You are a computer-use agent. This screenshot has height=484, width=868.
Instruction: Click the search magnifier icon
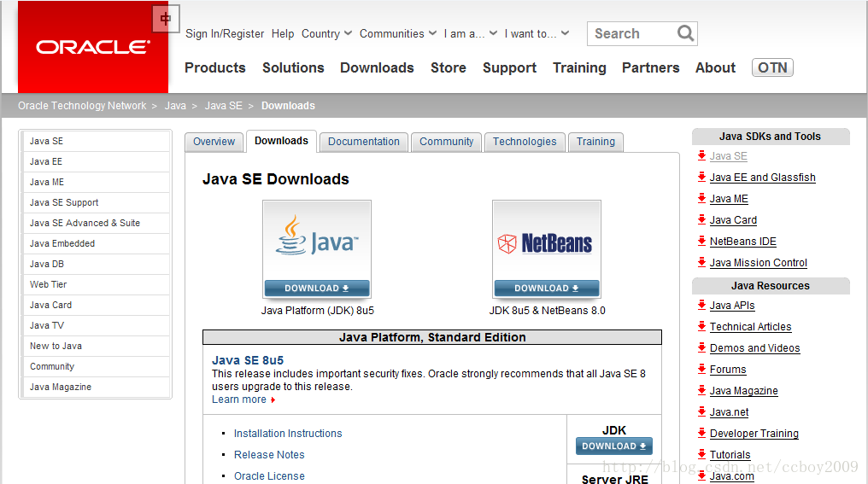685,33
